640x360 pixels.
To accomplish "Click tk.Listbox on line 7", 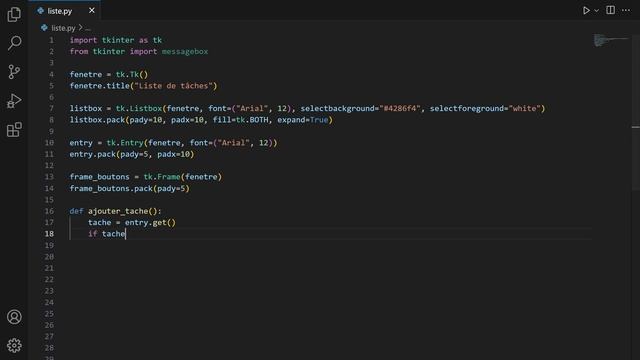I will tap(139, 109).
